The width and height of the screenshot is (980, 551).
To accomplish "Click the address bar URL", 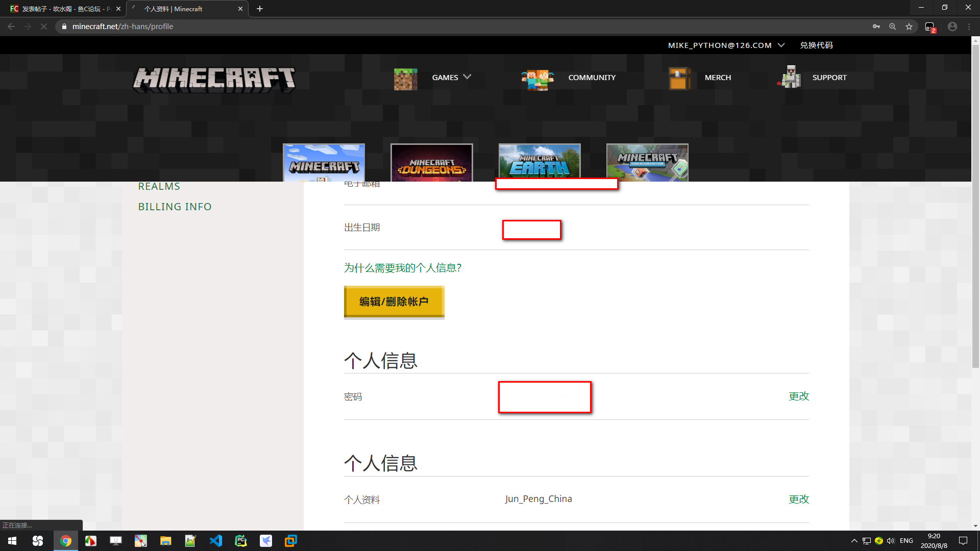I will click(122, 27).
